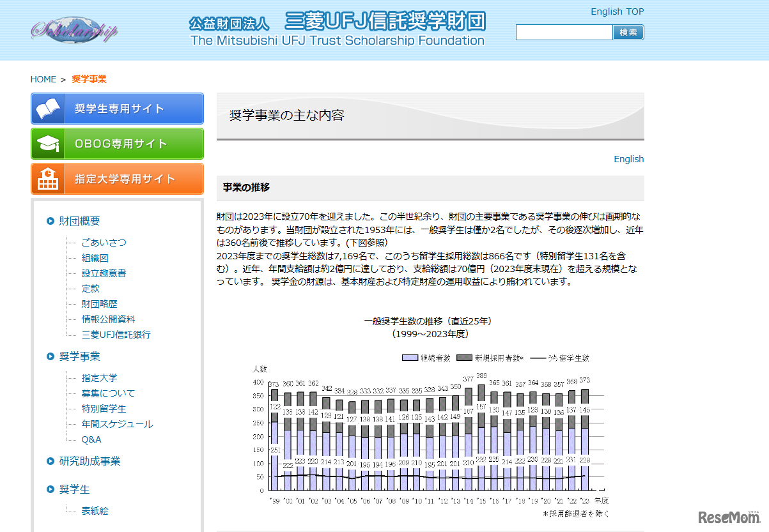769x532 pixels.
Task: Open the OBOG専用サイト graduation cap button
Action: coord(117,144)
